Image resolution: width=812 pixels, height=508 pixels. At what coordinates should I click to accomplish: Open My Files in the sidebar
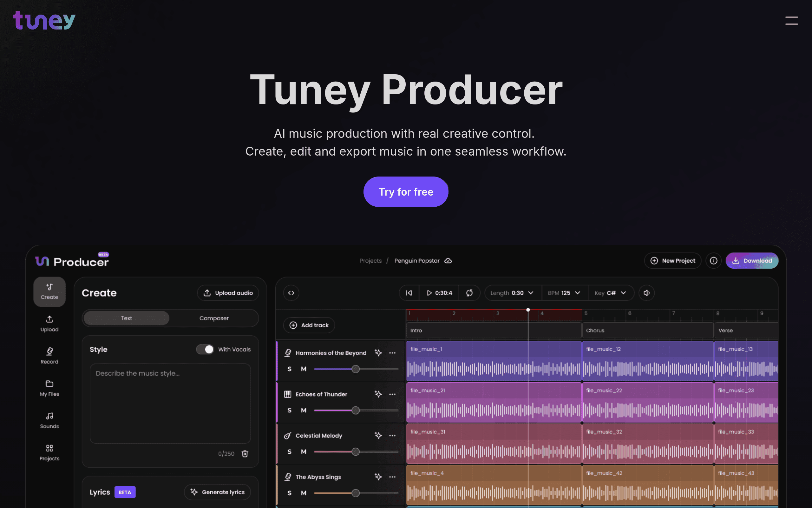(49, 388)
